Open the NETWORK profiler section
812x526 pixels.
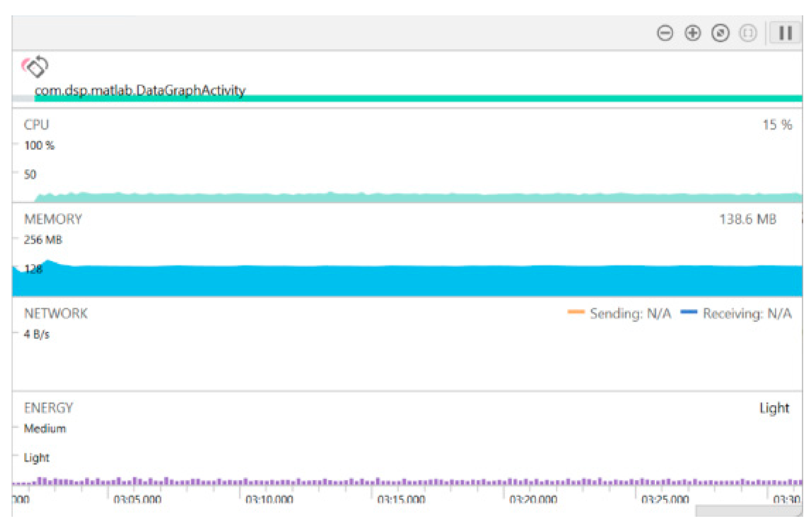tap(55, 313)
